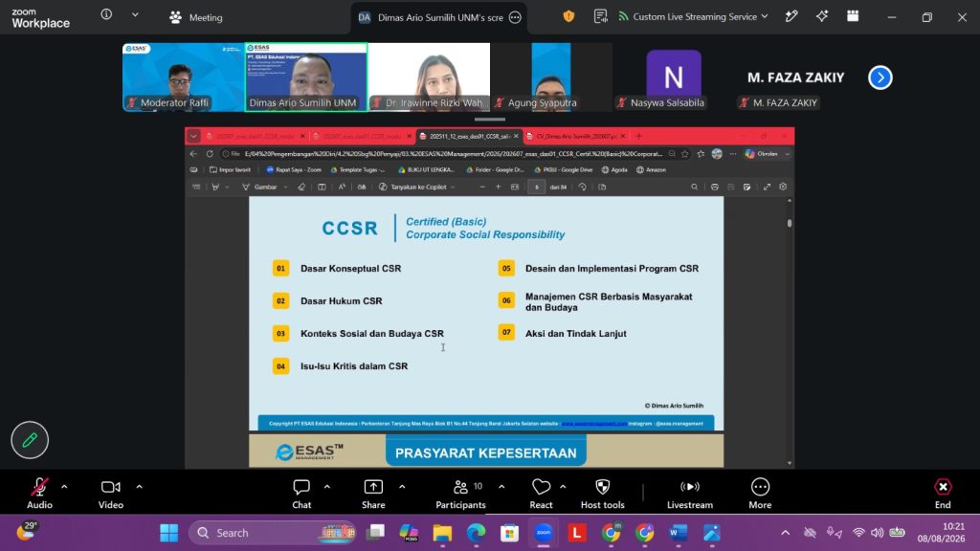
Task: Select M. FAZA ZAKIY participant tile
Action: pos(795,77)
